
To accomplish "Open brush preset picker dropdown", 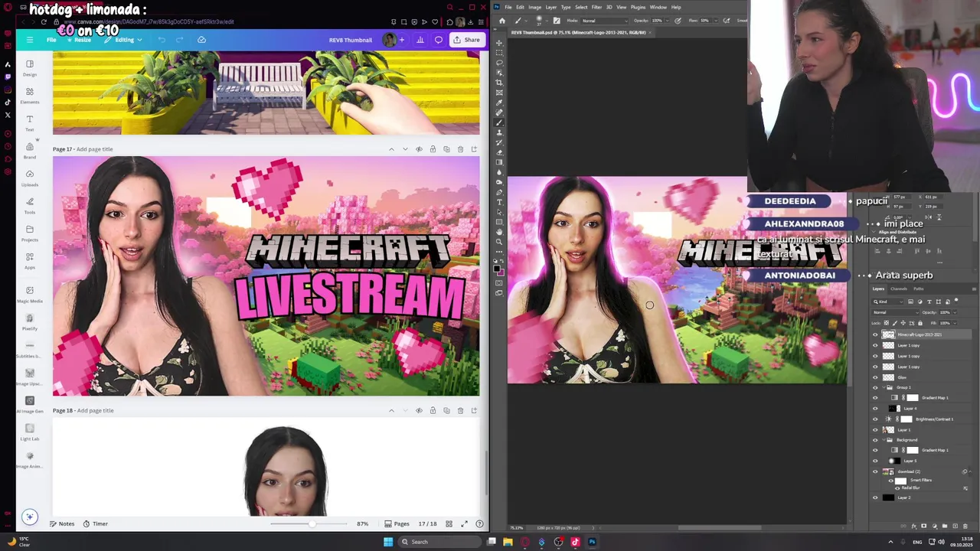I will [x=547, y=21].
